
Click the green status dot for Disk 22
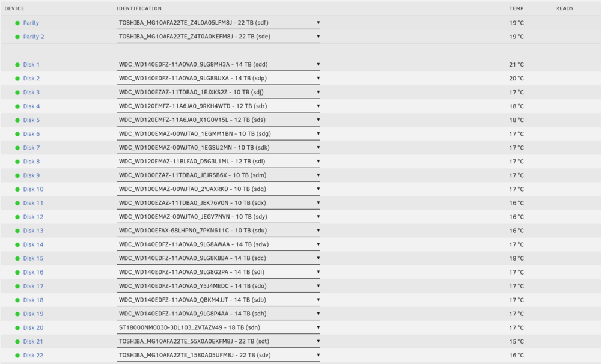point(17,356)
